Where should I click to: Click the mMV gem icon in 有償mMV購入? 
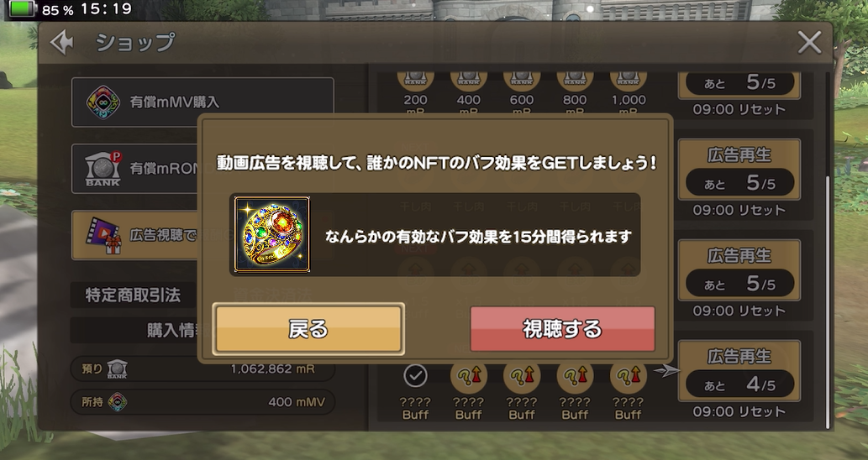click(x=103, y=102)
